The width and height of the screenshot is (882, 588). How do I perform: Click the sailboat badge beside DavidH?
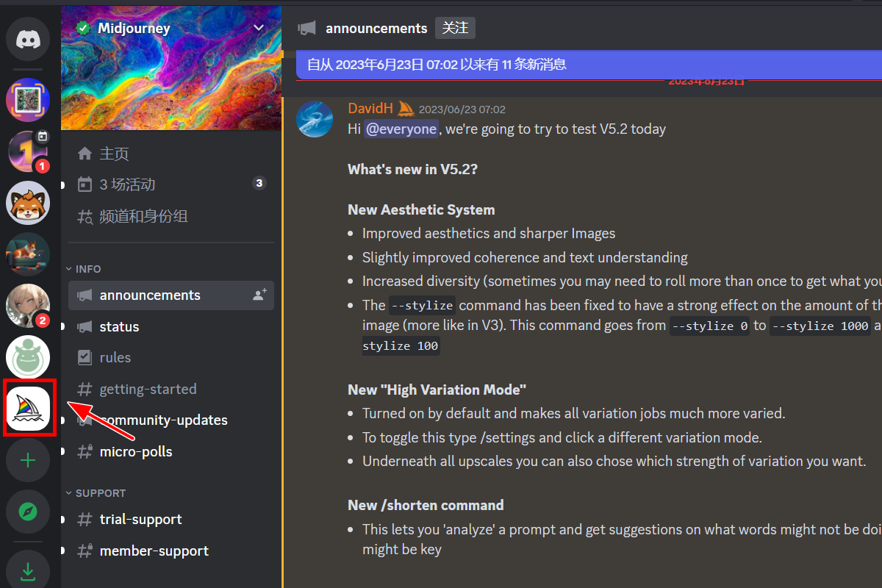[x=406, y=109]
